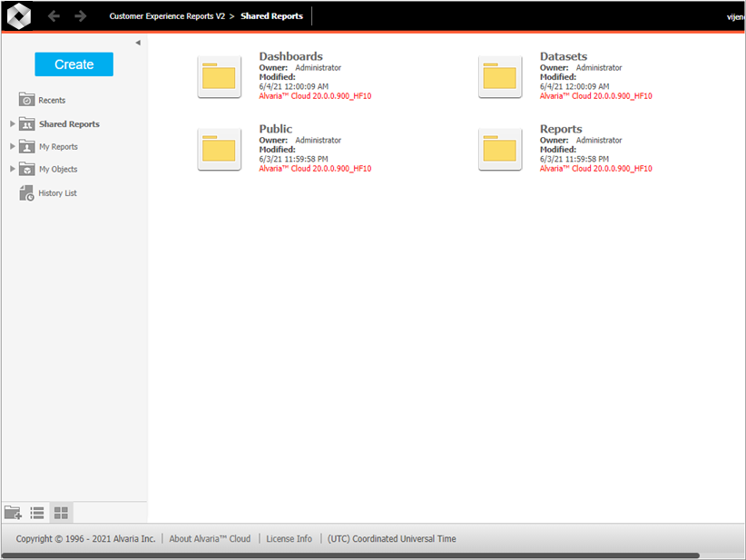The image size is (746, 560).
Task: Click the Alvaria logo home icon
Action: click(19, 16)
